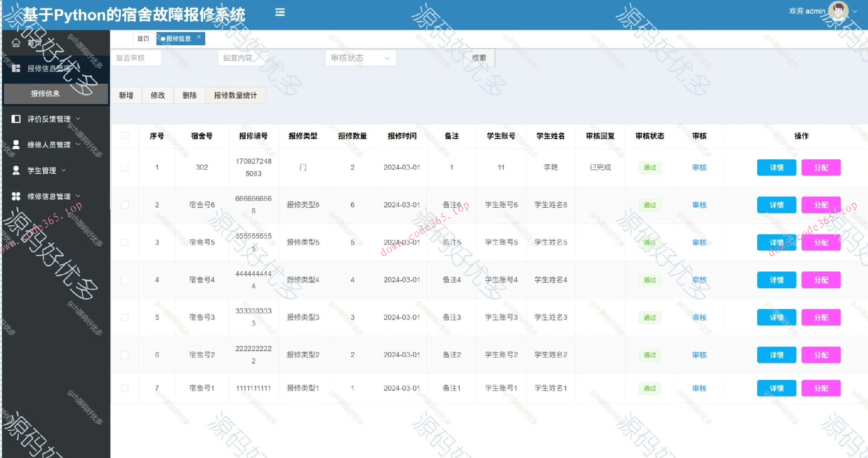Open the 首页 home icon in sidebar

[x=16, y=43]
